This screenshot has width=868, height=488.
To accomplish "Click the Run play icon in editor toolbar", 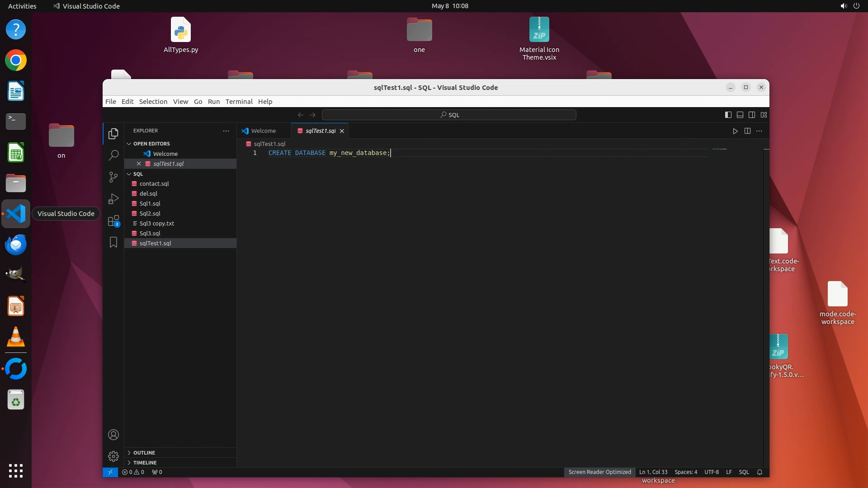I will click(735, 131).
